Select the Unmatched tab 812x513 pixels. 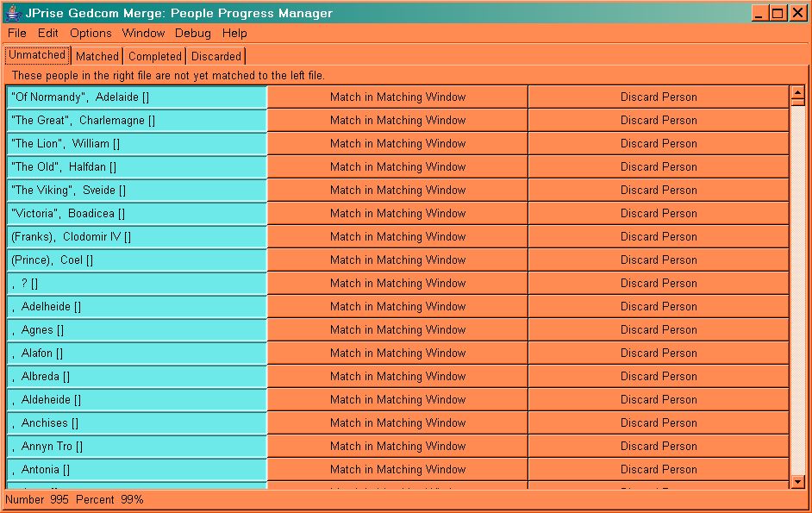coord(37,55)
